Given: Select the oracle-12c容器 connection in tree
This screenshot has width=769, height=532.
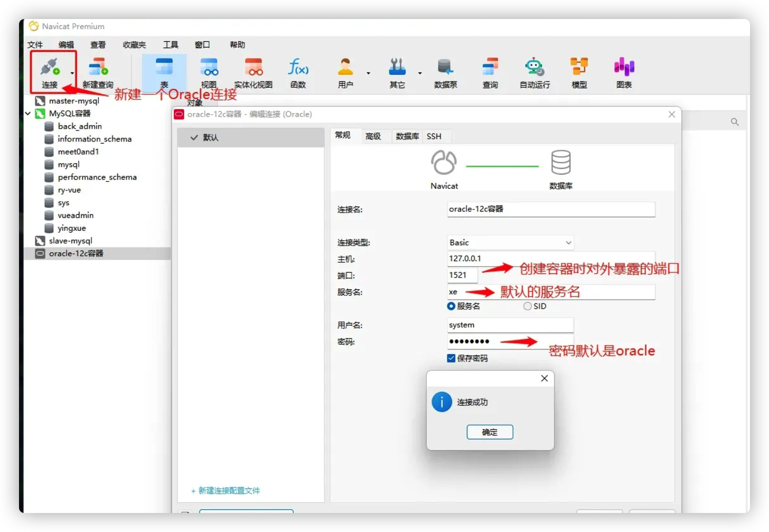Looking at the screenshot, I should coord(76,253).
